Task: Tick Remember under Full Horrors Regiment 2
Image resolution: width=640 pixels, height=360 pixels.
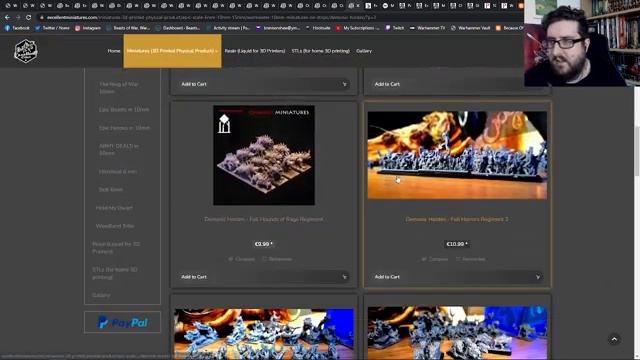Action: click(470, 259)
